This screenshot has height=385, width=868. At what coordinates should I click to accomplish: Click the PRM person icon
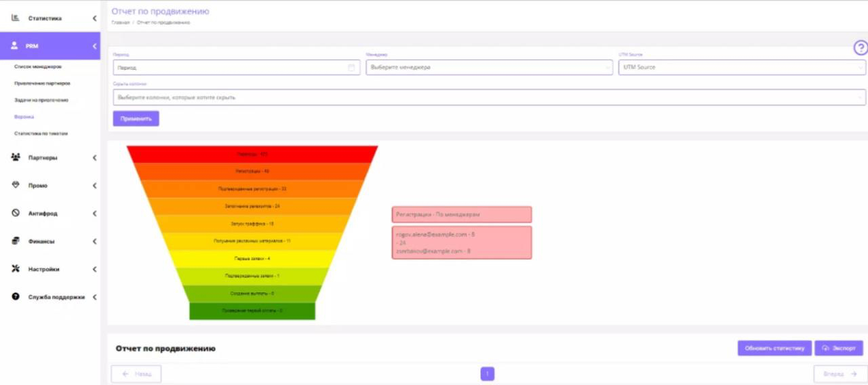pyautogui.click(x=15, y=46)
